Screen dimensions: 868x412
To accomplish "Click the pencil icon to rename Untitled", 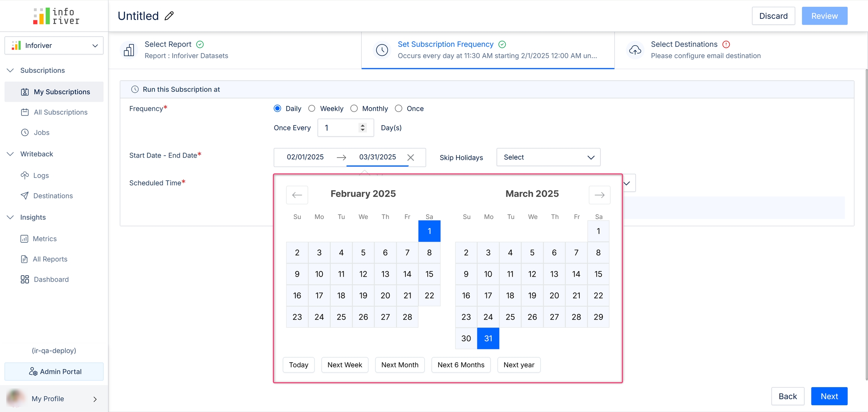I will pos(169,16).
